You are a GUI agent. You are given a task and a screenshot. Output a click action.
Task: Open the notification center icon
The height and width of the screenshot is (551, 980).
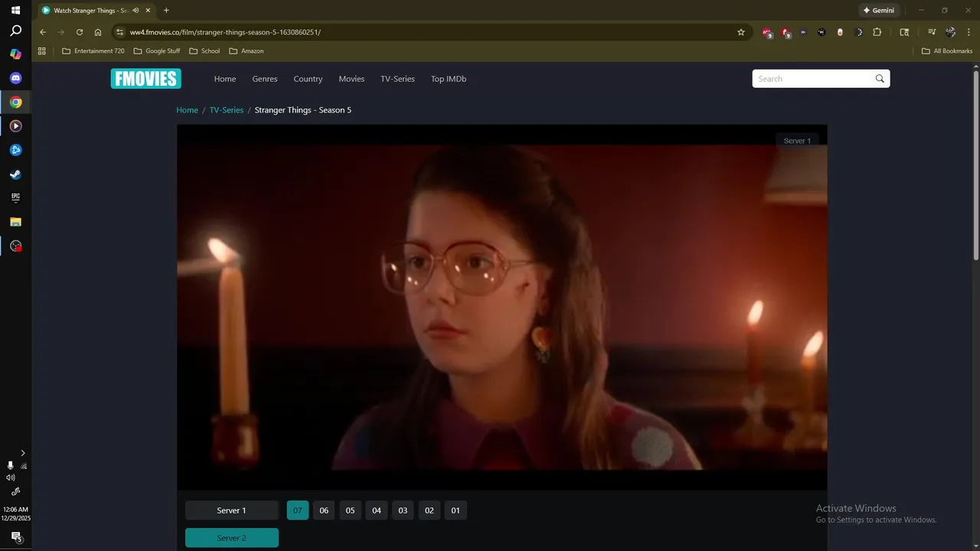[x=15, y=536]
